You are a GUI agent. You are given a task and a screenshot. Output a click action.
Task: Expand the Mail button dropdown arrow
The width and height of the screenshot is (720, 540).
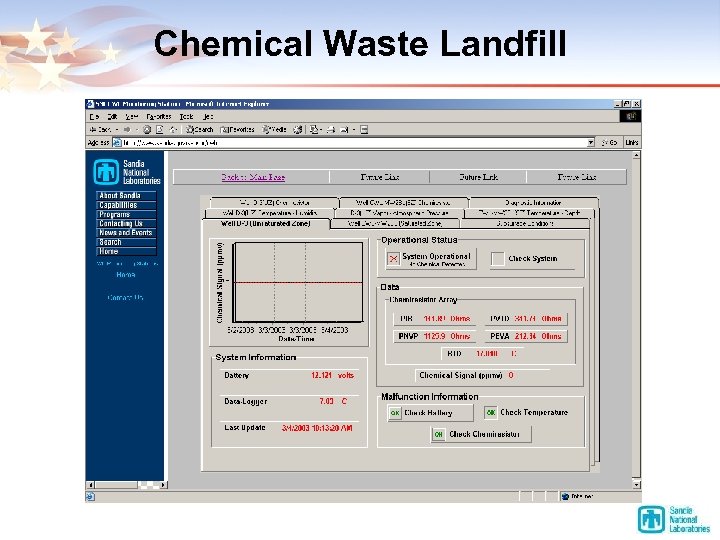pos(320,129)
